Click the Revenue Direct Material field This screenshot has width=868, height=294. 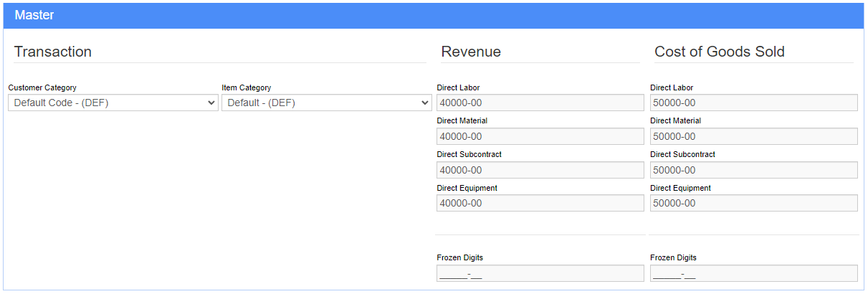[540, 136]
